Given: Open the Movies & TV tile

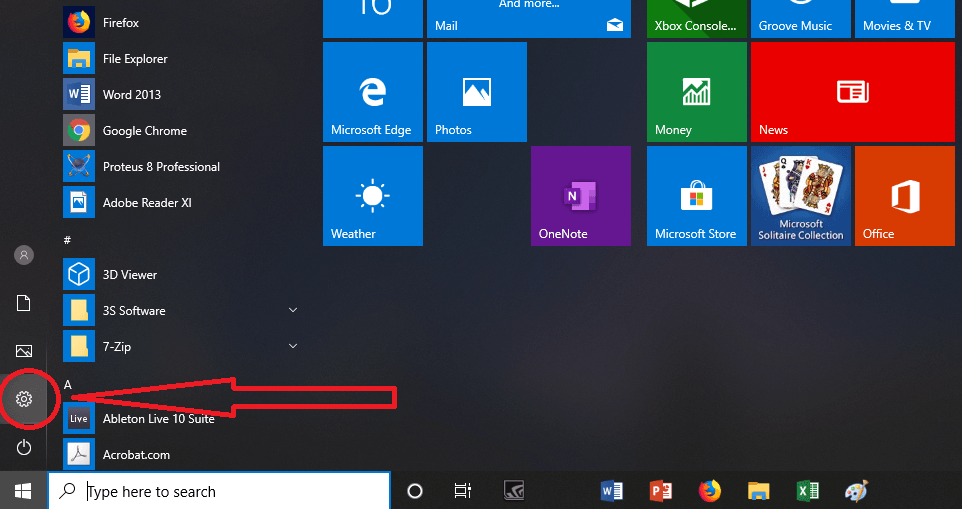Looking at the screenshot, I should click(905, 18).
